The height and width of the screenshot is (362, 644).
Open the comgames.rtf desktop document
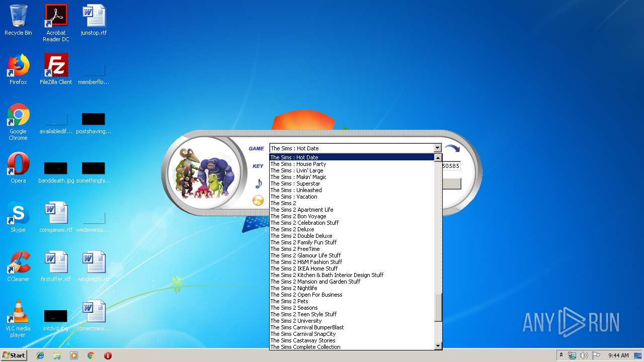[x=56, y=217]
